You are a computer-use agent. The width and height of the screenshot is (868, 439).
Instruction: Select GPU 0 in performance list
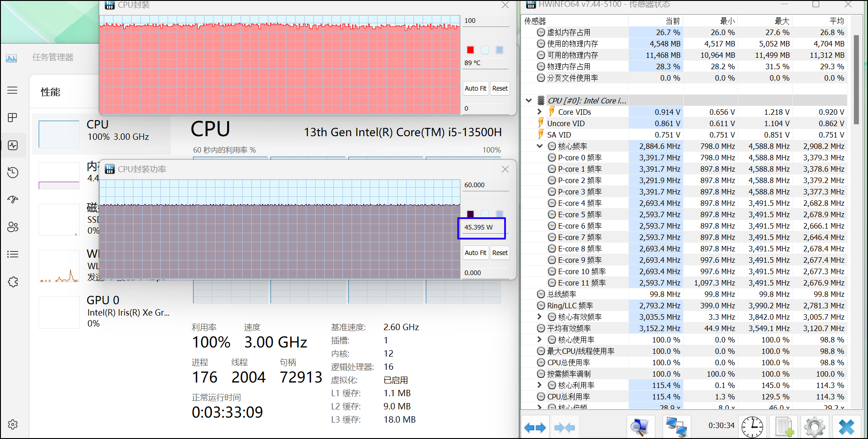click(104, 311)
